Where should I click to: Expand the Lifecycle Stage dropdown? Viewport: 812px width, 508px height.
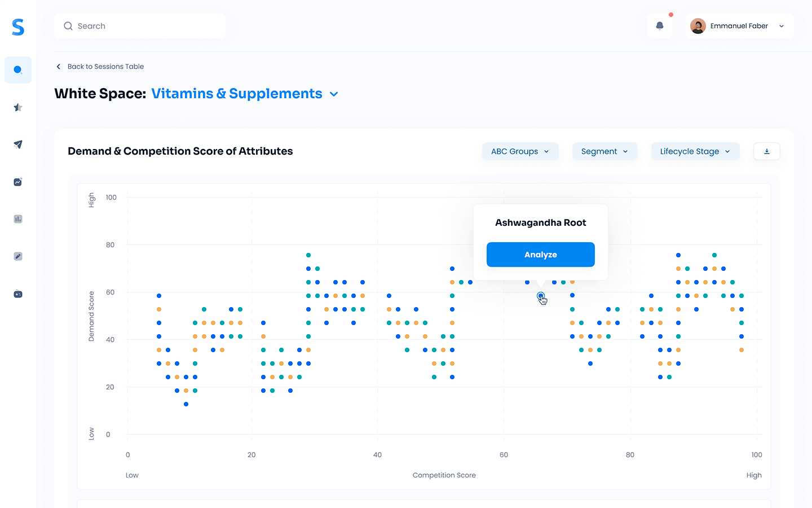tap(695, 151)
